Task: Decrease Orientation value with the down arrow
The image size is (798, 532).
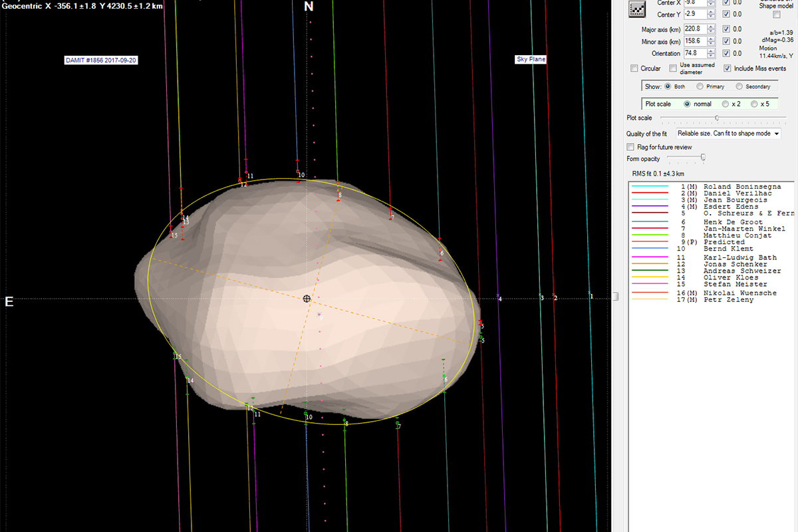Action: tap(711, 56)
